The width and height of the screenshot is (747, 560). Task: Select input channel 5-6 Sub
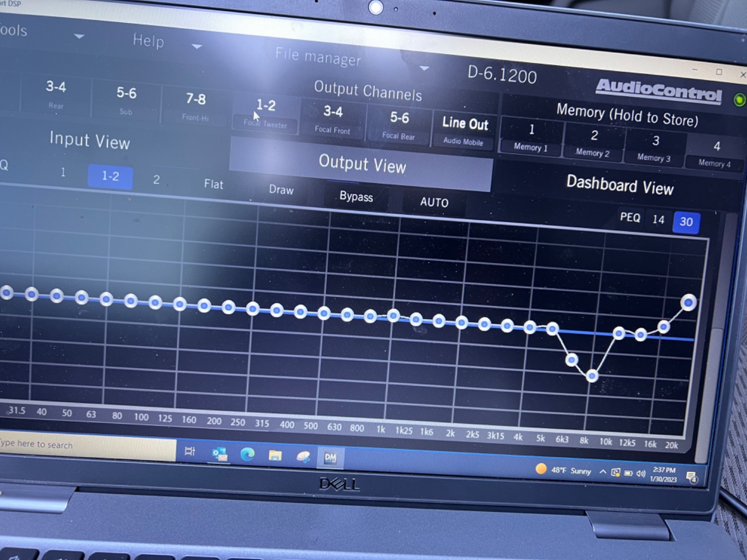(x=126, y=100)
